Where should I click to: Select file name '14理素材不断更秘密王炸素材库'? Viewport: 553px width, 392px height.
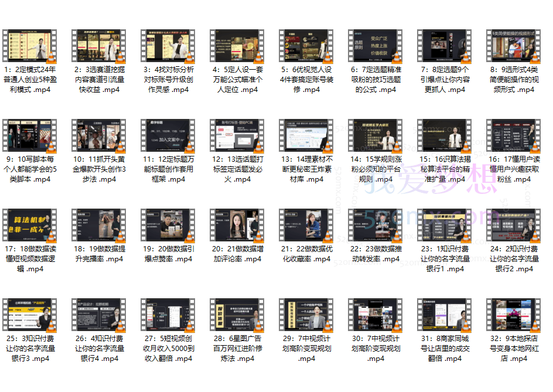pos(306,169)
